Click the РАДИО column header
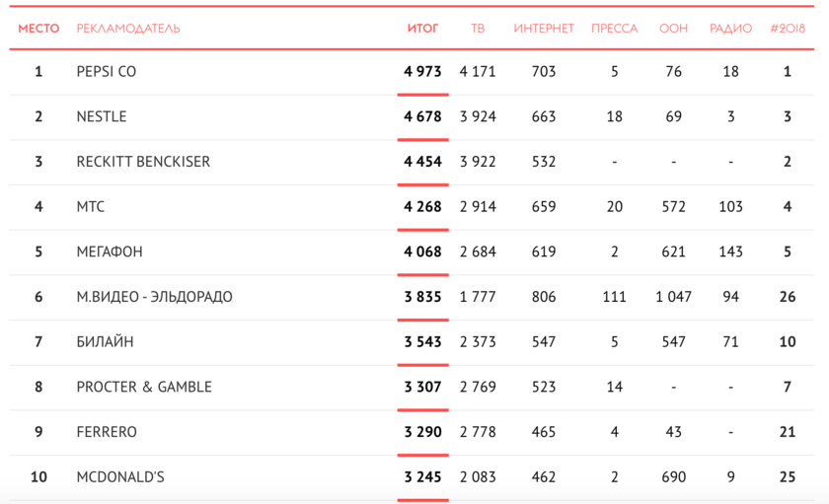Screen dimensions: 829x504 tap(730, 29)
